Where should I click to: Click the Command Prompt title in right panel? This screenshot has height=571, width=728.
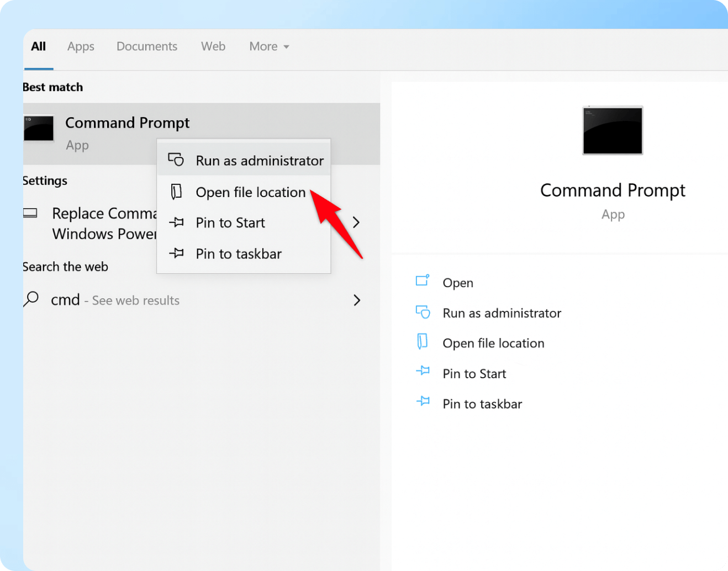click(613, 191)
